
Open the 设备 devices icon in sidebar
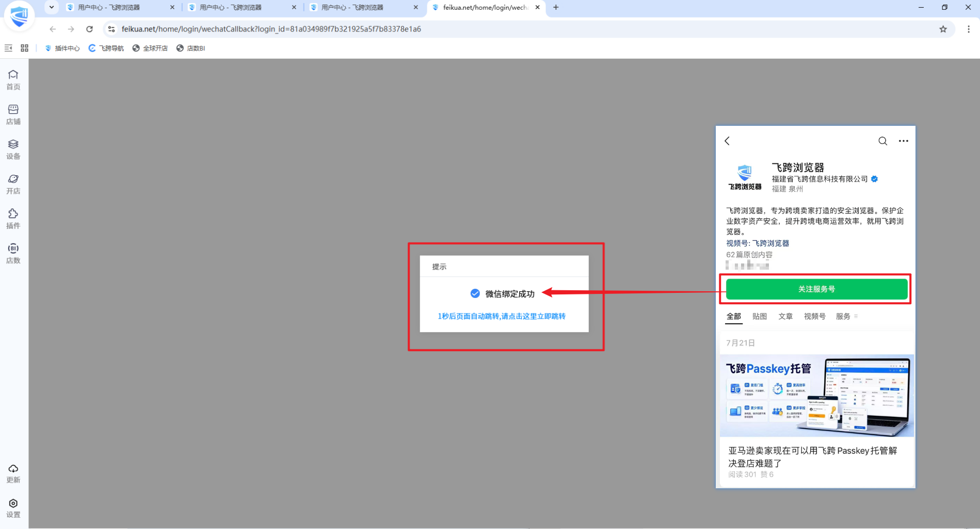pos(13,149)
